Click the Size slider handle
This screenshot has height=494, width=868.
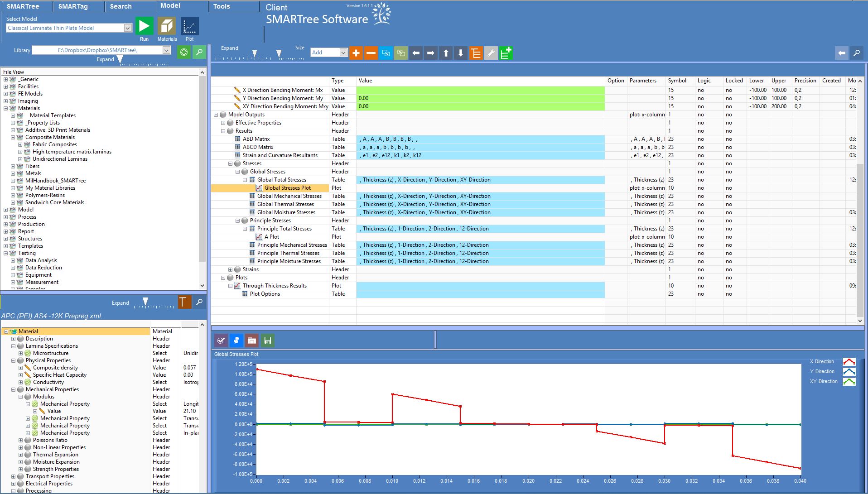tap(279, 53)
